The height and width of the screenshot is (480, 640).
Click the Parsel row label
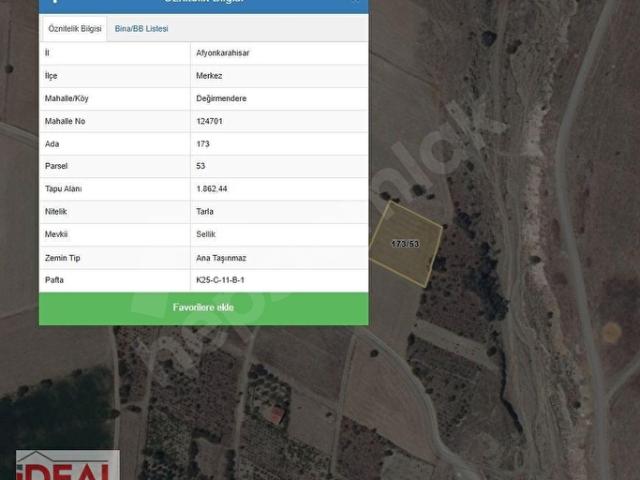coord(56,166)
